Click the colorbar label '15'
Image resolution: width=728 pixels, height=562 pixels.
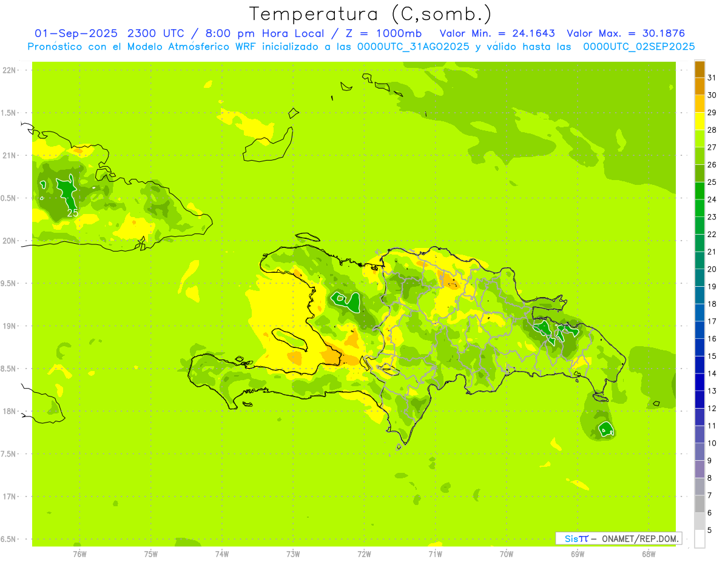click(x=712, y=356)
